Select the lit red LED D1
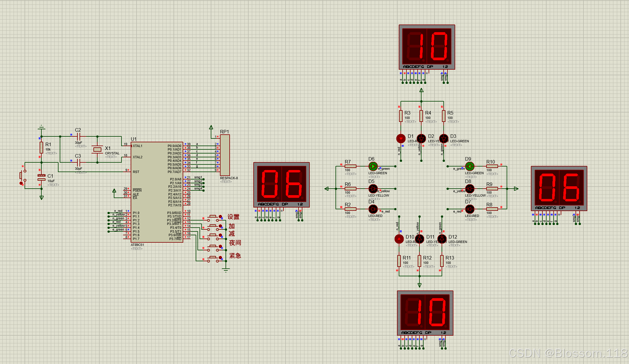629x364 pixels. click(x=401, y=138)
